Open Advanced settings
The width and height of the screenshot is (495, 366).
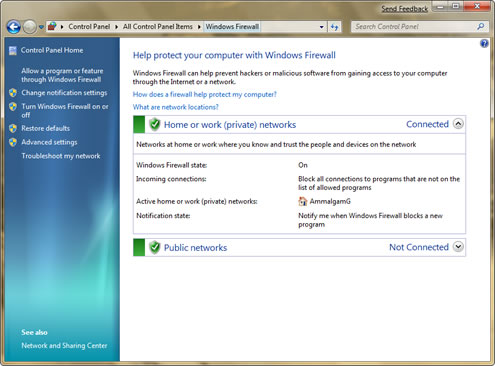pos(49,142)
